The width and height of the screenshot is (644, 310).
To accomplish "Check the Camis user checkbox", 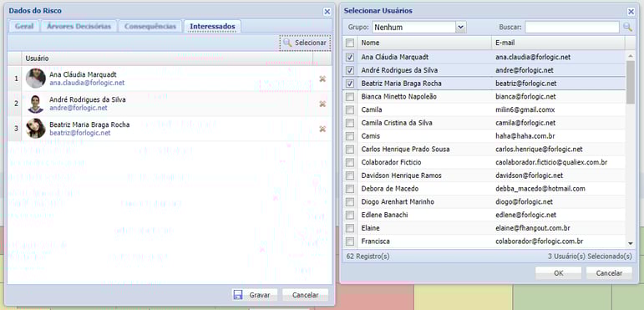I will 350,136.
